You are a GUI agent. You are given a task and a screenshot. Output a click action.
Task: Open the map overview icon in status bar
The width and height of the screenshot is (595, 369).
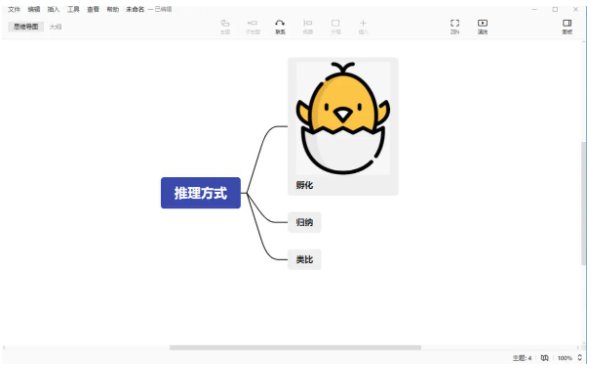pos(545,358)
